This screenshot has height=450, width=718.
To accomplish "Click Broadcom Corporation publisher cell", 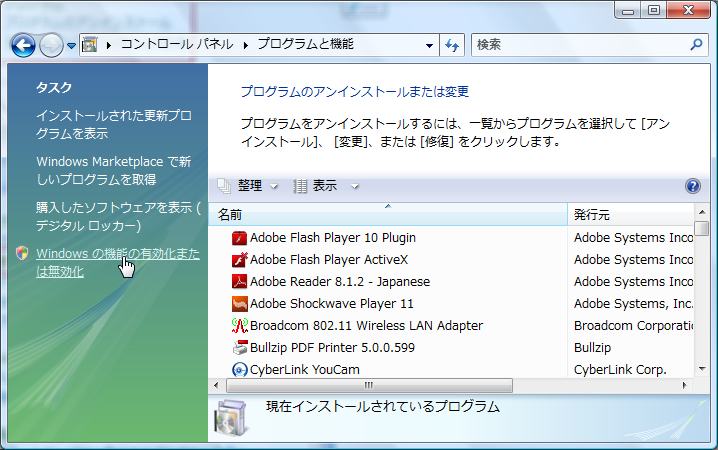I will 633,326.
